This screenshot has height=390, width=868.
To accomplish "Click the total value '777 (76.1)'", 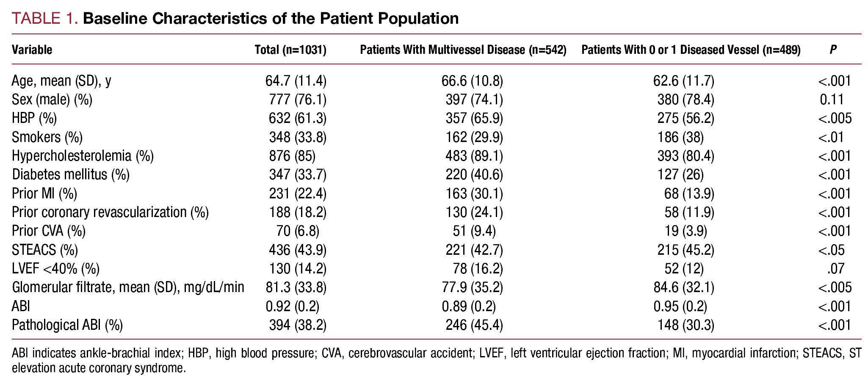I will pos(298,100).
